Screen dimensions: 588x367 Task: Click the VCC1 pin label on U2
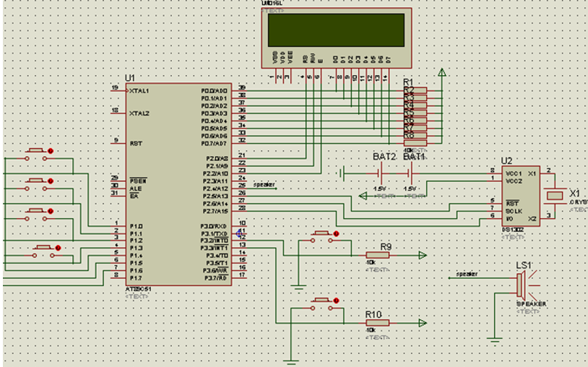click(514, 173)
